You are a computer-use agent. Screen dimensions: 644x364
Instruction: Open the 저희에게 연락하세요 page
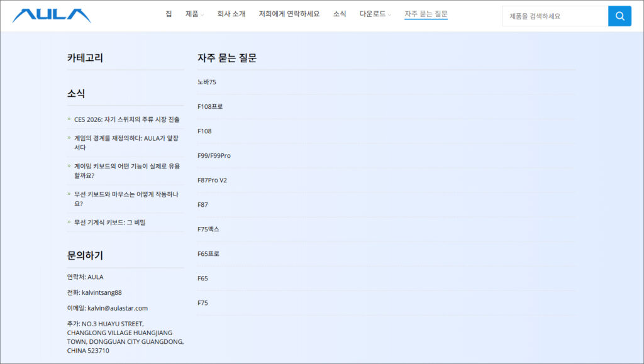[x=289, y=14]
